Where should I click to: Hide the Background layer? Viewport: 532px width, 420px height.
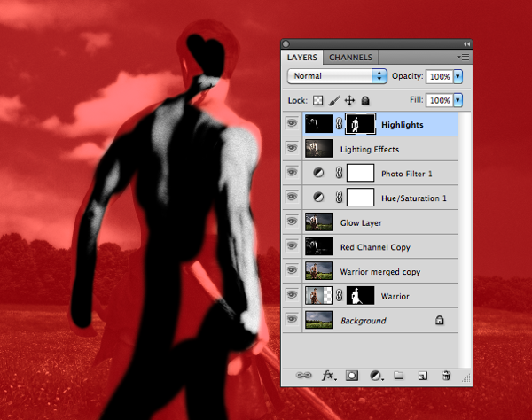click(292, 320)
